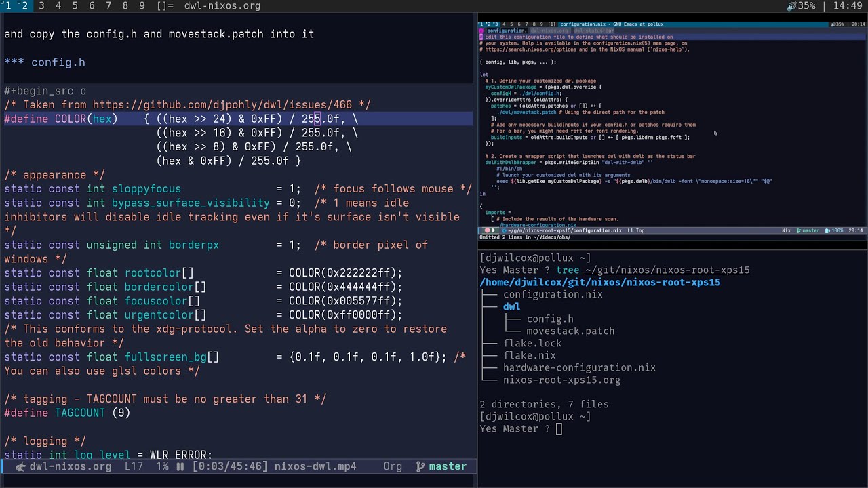Viewport: 868px width, 488px height.
Task: Click the []= tiling layout symbol
Action: [165, 5]
